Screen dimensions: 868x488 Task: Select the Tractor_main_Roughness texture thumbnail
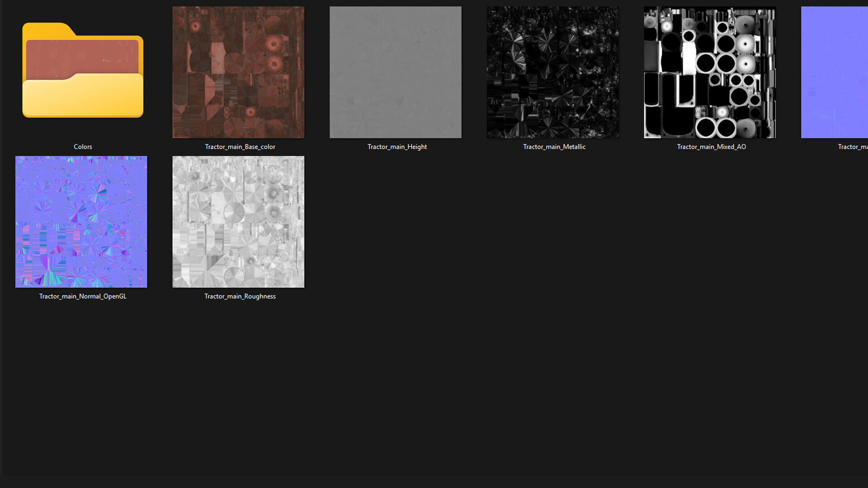click(238, 222)
